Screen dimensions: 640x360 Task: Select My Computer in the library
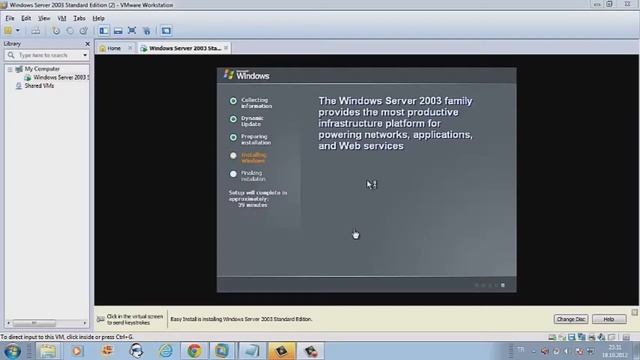pyautogui.click(x=42, y=69)
